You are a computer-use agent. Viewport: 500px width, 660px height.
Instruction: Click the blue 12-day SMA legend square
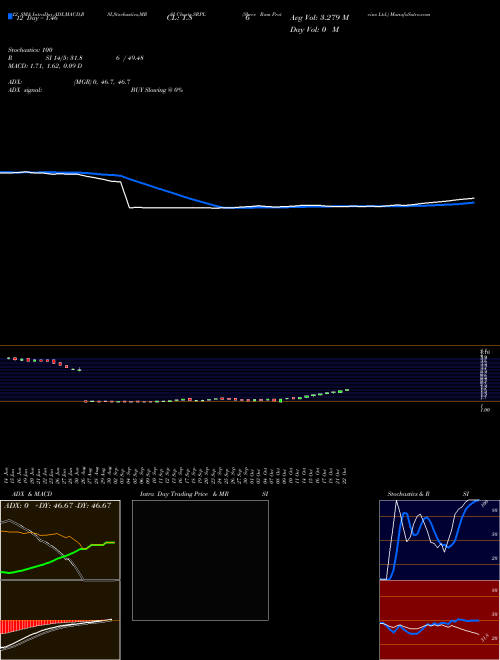(10, 17)
